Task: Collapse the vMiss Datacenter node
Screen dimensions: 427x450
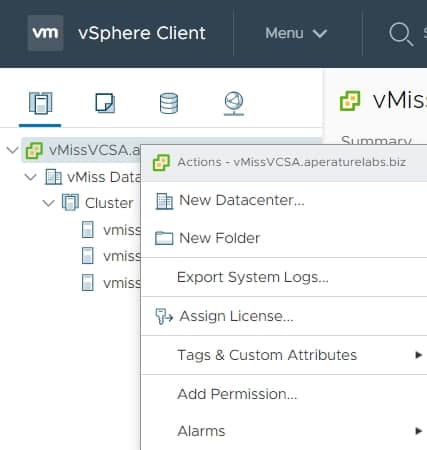Action: (x=31, y=177)
